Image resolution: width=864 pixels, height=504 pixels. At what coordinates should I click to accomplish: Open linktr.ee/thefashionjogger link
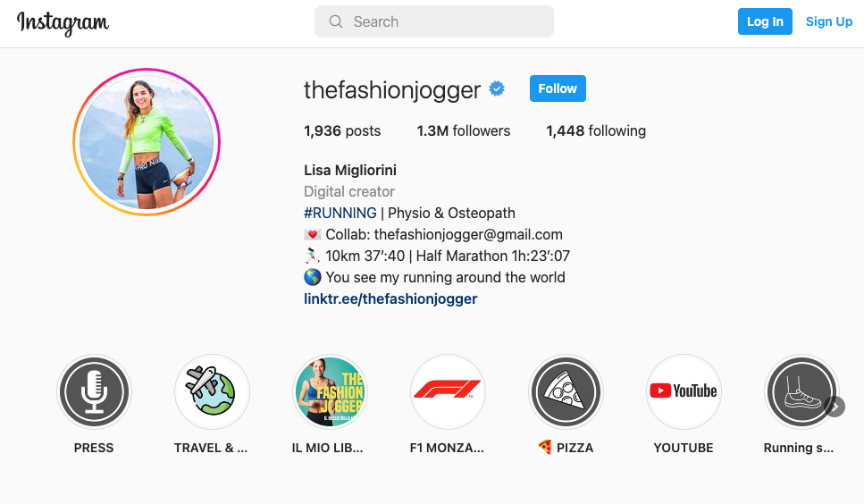pyautogui.click(x=390, y=298)
